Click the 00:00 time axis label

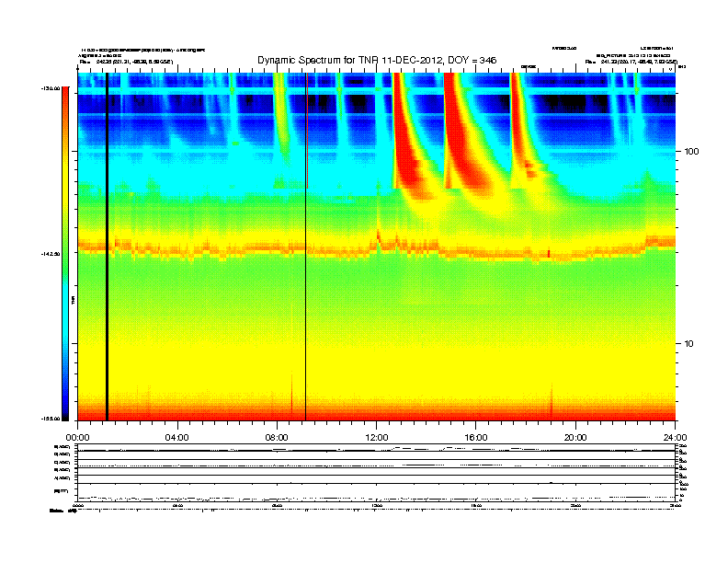pyautogui.click(x=77, y=438)
